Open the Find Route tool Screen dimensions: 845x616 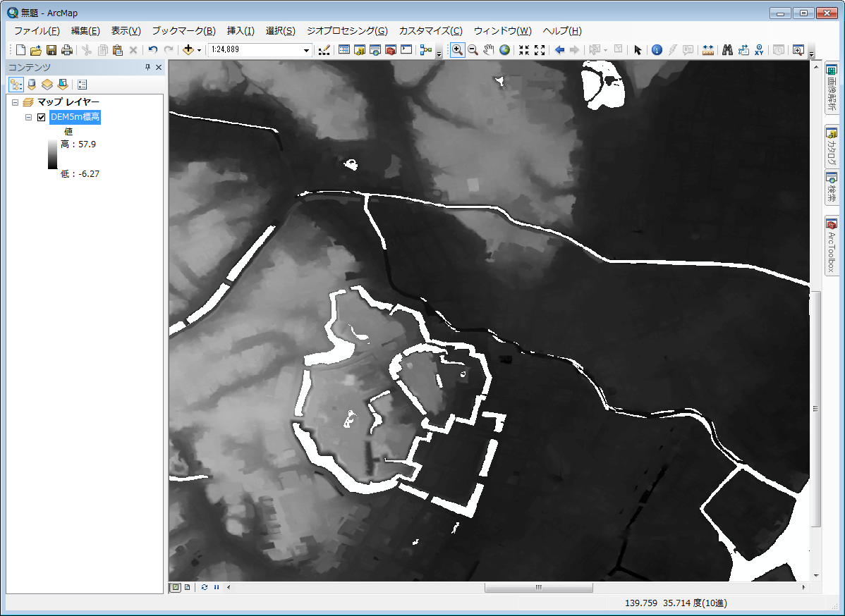click(x=743, y=50)
